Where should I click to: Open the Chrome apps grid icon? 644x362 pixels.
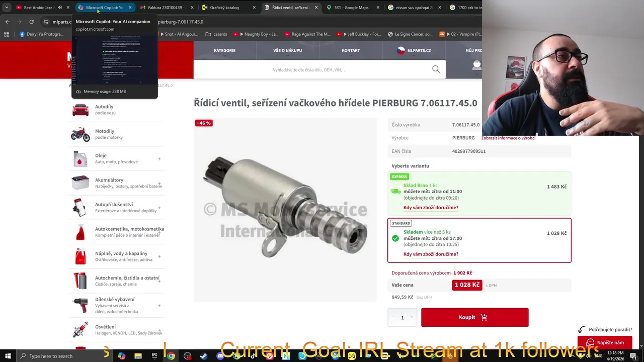pos(7,34)
